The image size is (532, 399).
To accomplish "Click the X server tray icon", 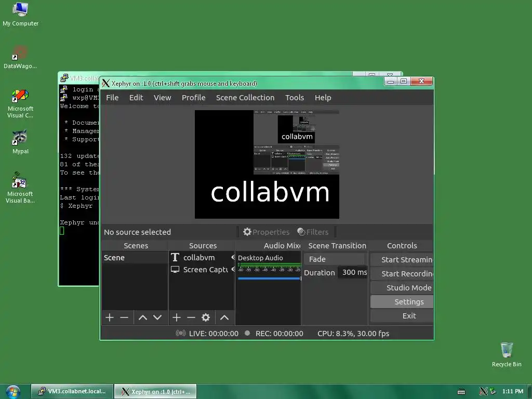I will pyautogui.click(x=483, y=391).
